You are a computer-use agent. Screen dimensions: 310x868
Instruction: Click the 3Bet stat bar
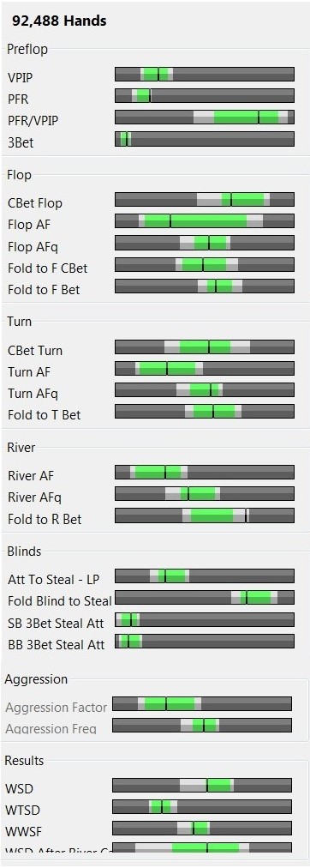click(x=205, y=138)
